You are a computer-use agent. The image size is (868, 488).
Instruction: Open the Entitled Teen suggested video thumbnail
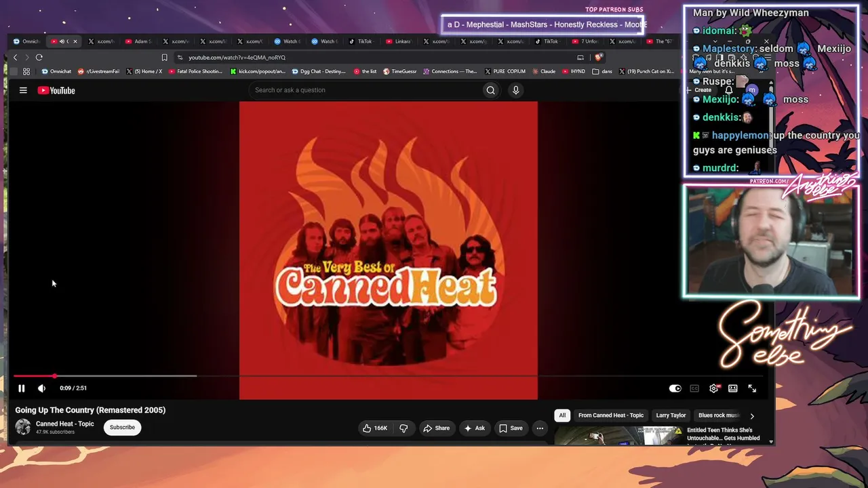click(x=618, y=436)
